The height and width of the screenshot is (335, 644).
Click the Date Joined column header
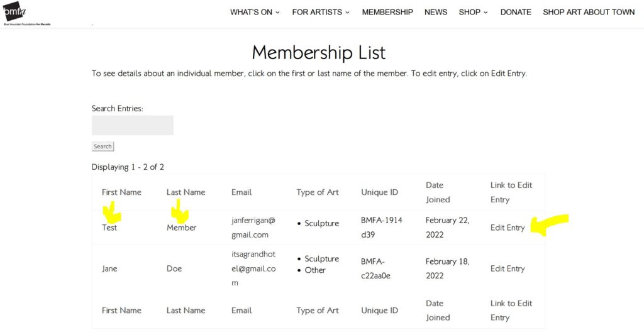438,192
